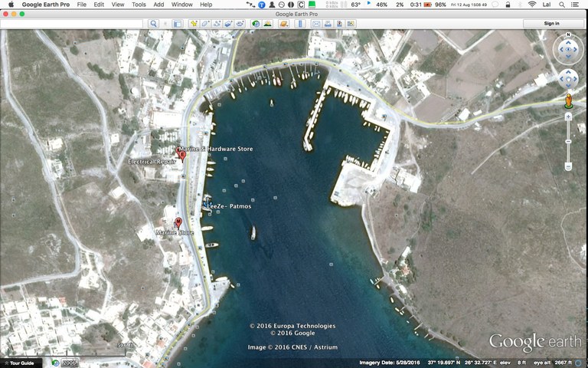Viewport: 588px width, 368px height.
Task: Toggle sunlight across the landscape
Action: coord(267,24)
